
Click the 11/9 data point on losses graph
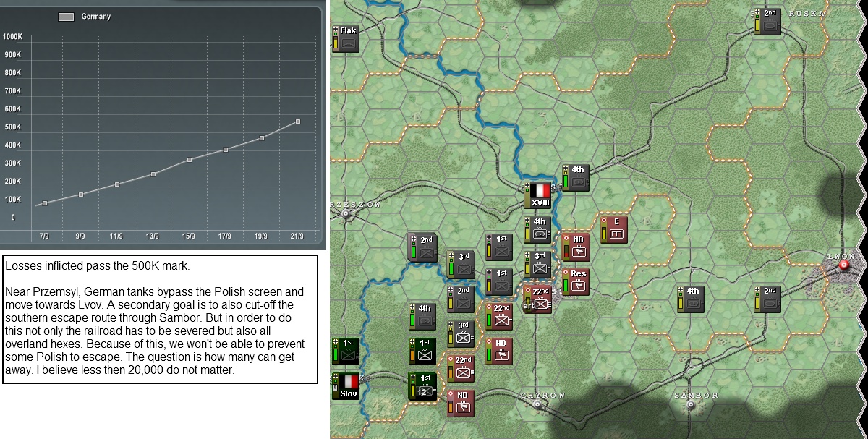click(x=117, y=184)
